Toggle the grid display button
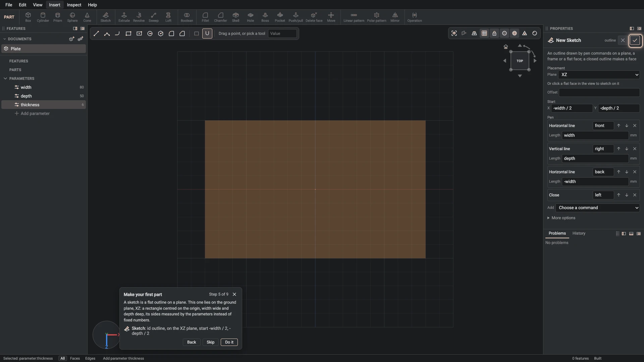Image resolution: width=644 pixels, height=362 pixels. pos(484,33)
